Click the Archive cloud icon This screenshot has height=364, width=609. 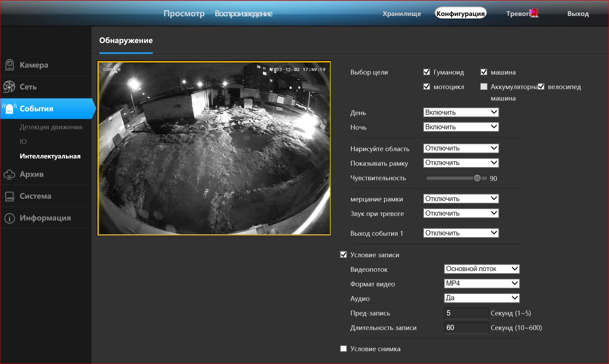click(x=9, y=174)
